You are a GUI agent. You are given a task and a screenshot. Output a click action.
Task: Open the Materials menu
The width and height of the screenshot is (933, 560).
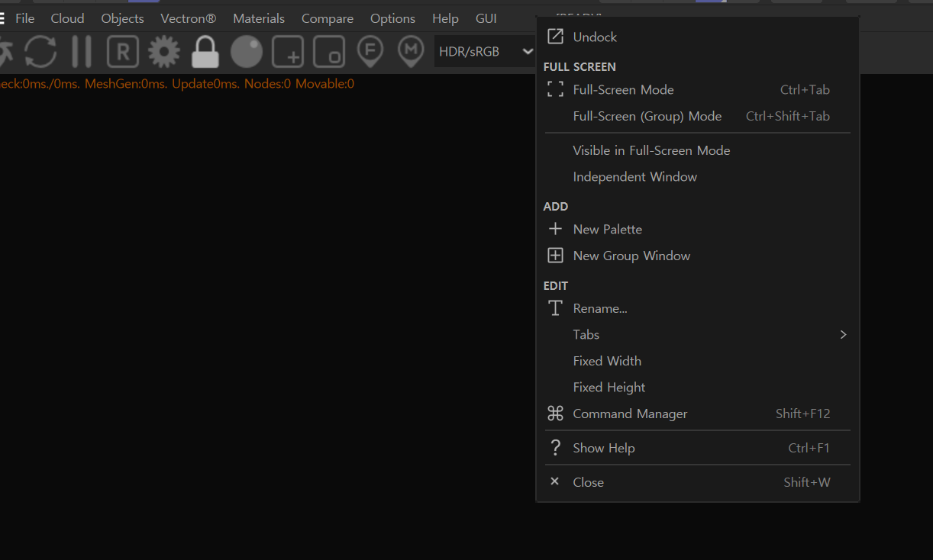259,18
